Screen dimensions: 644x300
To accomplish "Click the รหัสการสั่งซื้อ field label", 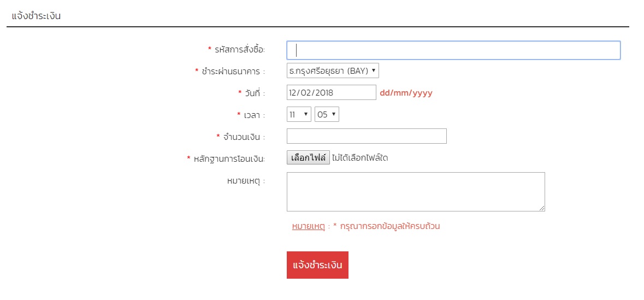I will pos(240,50).
